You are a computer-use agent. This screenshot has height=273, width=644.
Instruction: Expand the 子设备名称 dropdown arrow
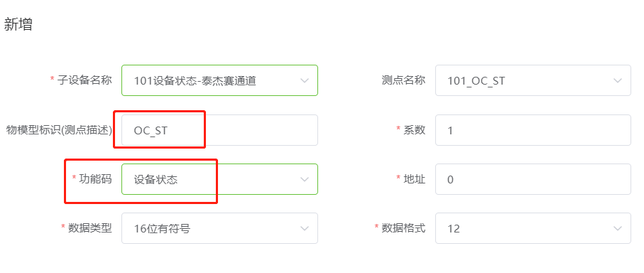(x=305, y=80)
